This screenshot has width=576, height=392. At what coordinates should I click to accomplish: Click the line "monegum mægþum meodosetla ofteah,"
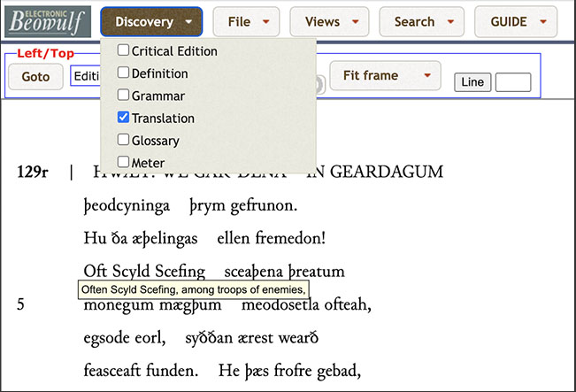point(227,305)
